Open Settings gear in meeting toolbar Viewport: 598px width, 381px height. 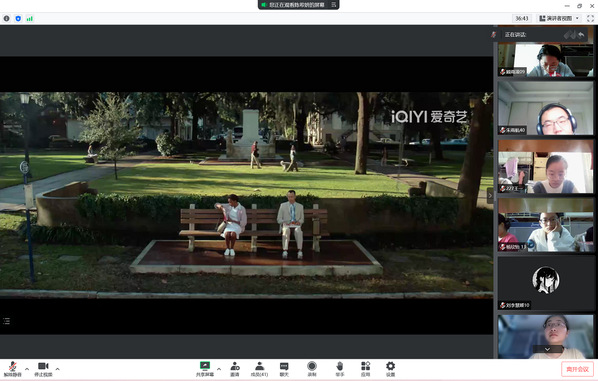click(390, 369)
